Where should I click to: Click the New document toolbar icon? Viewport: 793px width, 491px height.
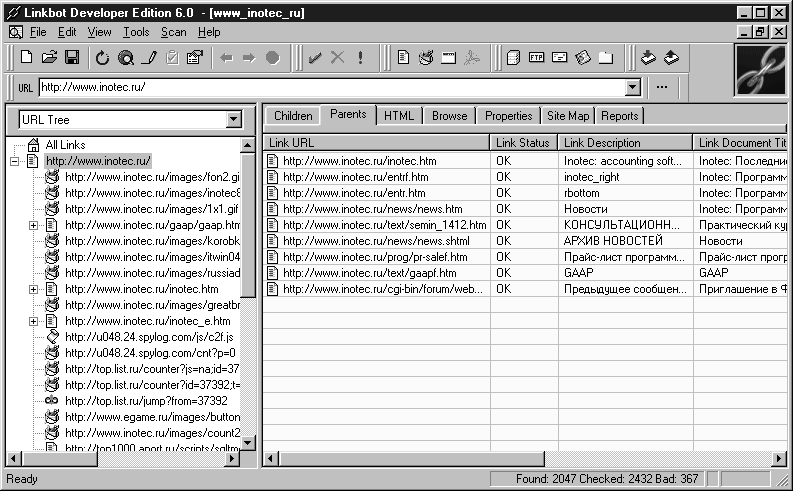26,58
